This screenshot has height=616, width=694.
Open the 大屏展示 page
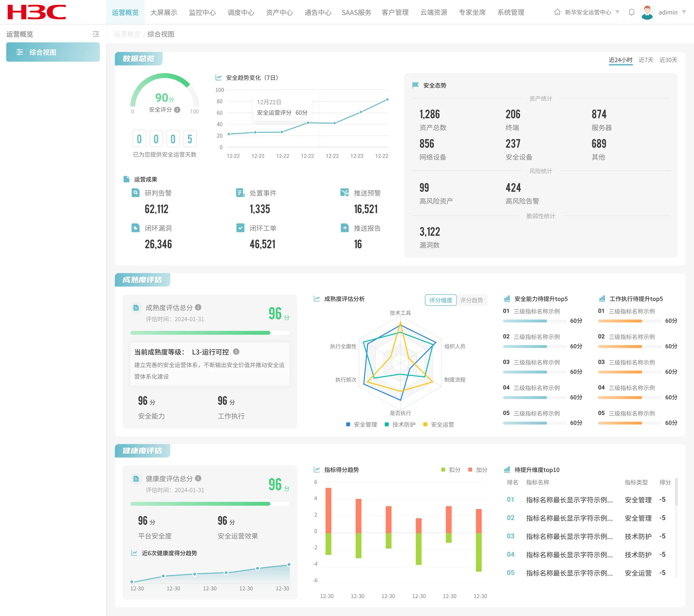click(x=164, y=12)
